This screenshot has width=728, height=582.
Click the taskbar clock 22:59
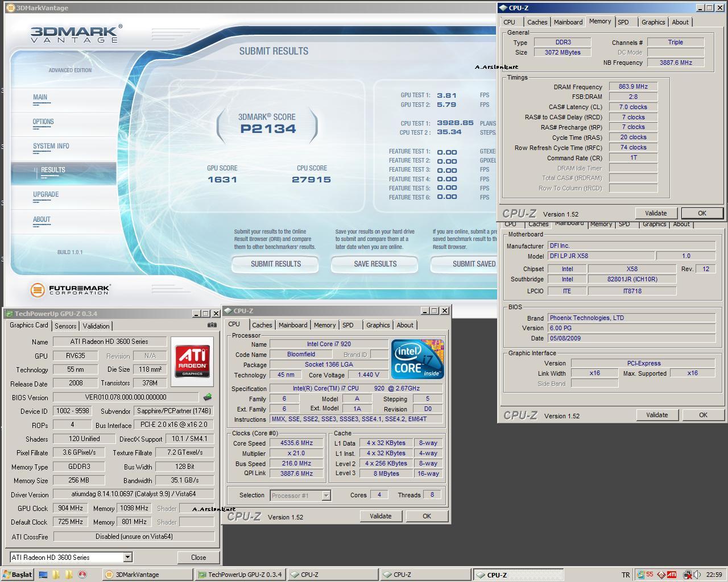tap(714, 575)
